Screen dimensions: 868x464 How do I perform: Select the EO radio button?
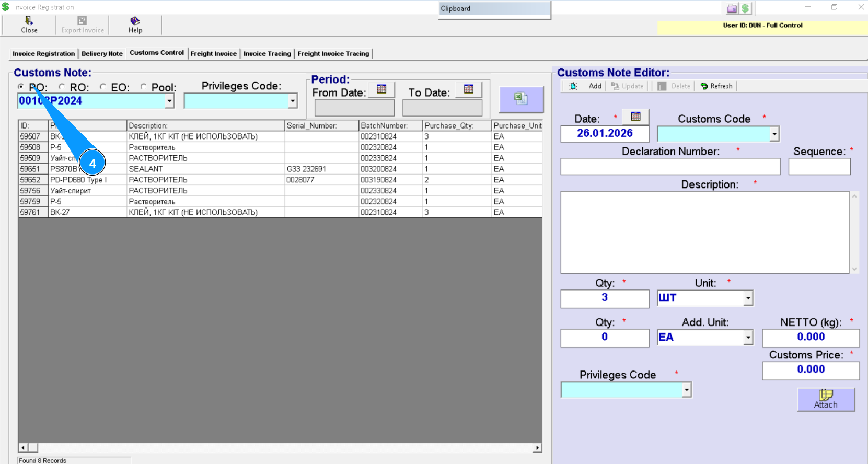[102, 87]
